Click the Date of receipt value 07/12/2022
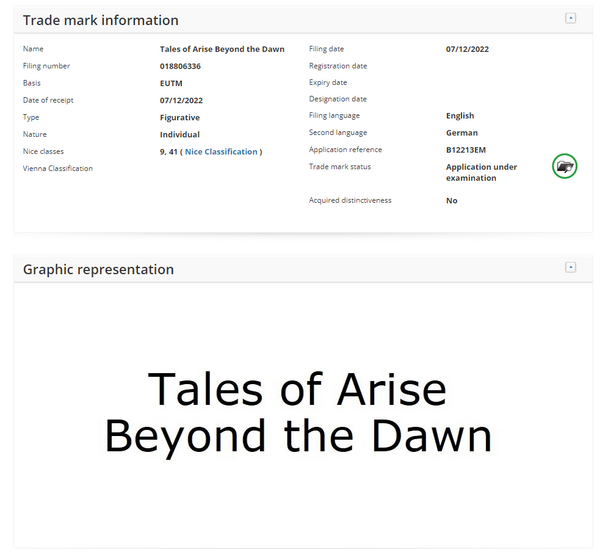 (x=181, y=100)
